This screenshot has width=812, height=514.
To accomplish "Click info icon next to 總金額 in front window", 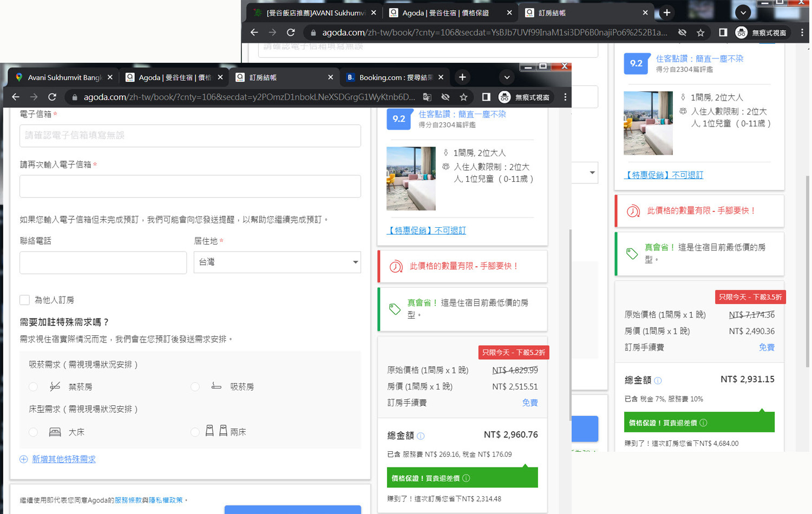I will pos(421,436).
